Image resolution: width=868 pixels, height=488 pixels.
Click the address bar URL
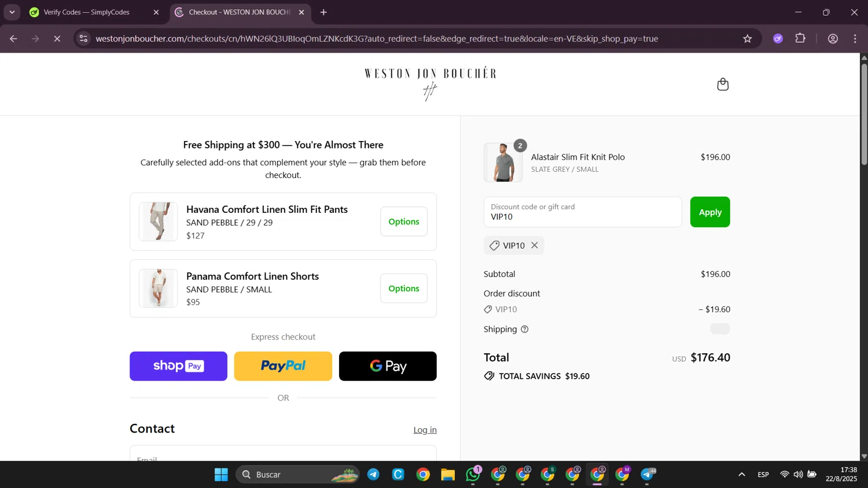pos(377,39)
